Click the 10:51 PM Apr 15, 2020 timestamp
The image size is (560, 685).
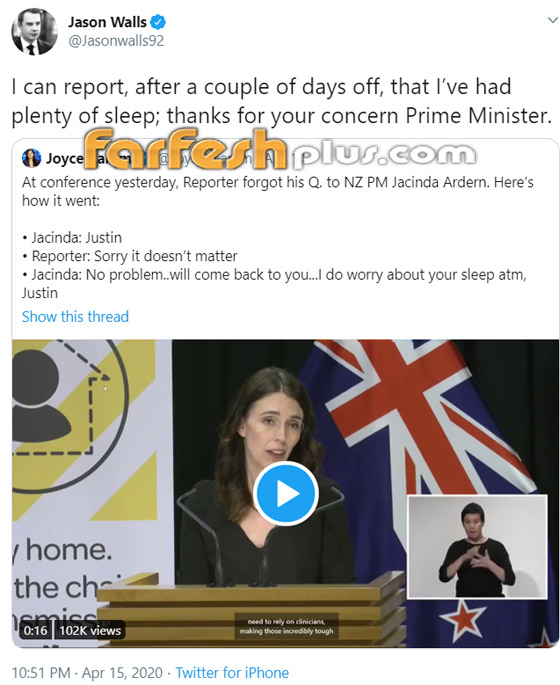87,672
